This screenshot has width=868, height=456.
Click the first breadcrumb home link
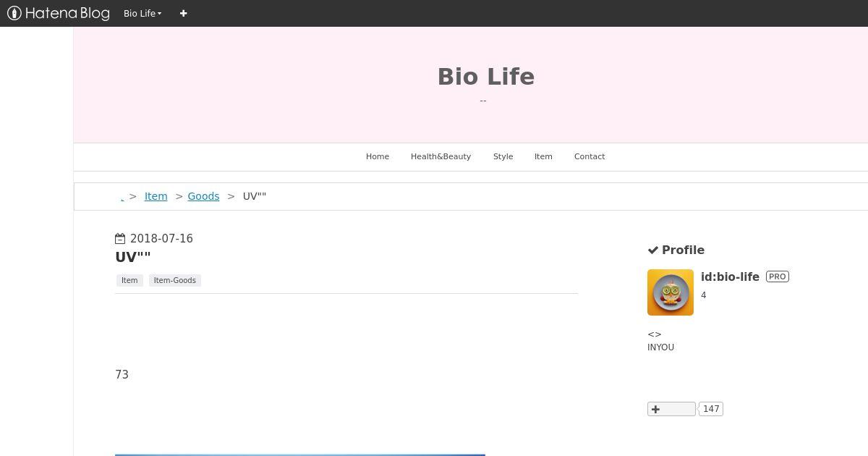tap(122, 198)
